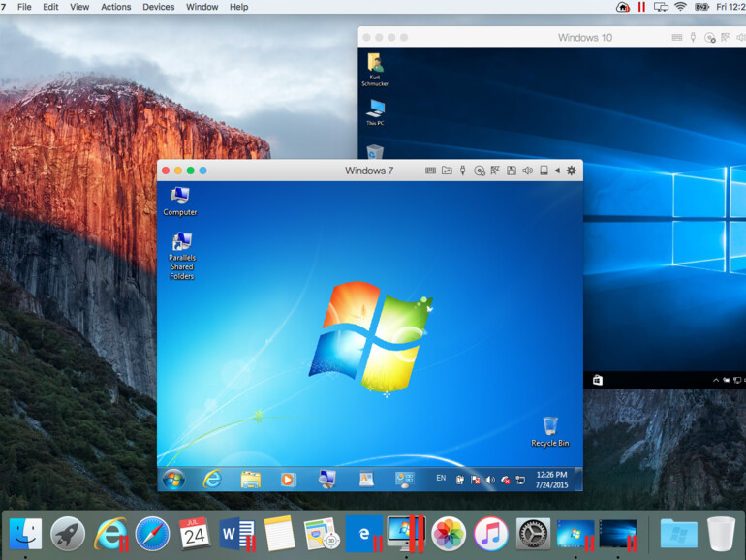Switch to Windows 7 VM thumbnail in Dock
Image resolution: width=746 pixels, height=560 pixels.
point(575,534)
